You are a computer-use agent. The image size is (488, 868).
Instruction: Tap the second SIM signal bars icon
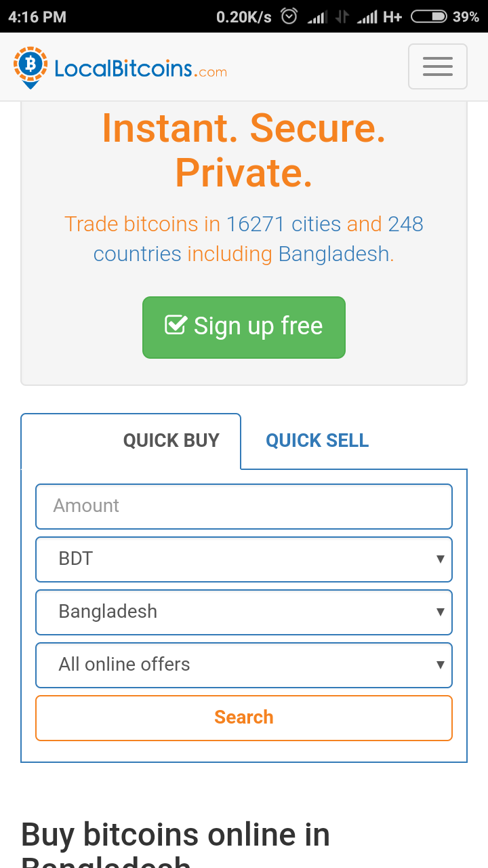(x=367, y=17)
